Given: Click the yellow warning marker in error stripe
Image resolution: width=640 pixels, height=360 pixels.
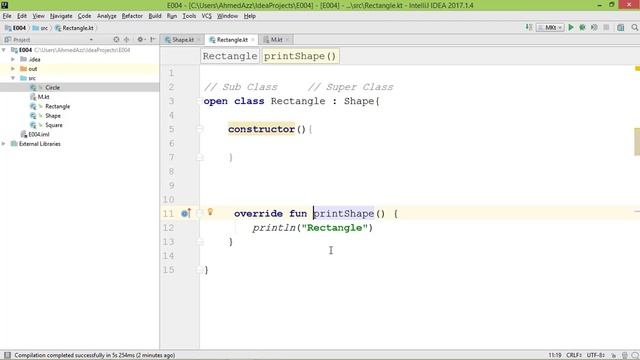Looking at the screenshot, I should coord(637,69).
